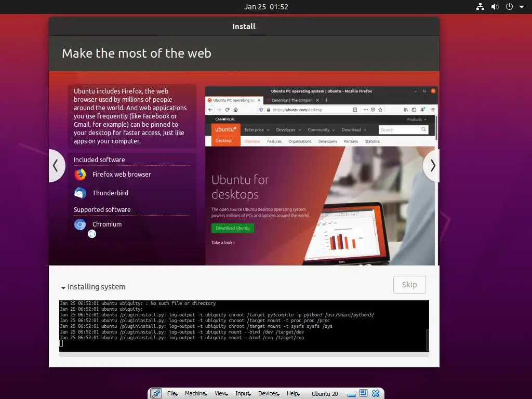Image resolution: width=532 pixels, height=399 pixels.
Task: Open the VirtualBox Machine menu
Action: [x=196, y=393]
